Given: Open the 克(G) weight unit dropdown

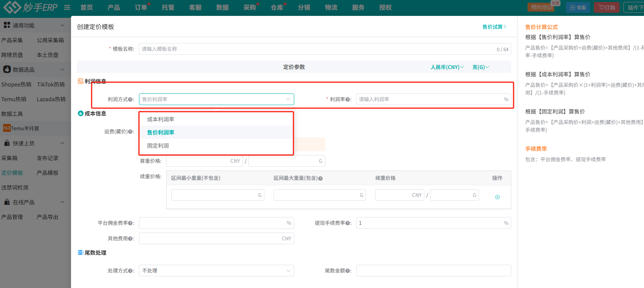Looking at the screenshot, I should click(x=481, y=67).
